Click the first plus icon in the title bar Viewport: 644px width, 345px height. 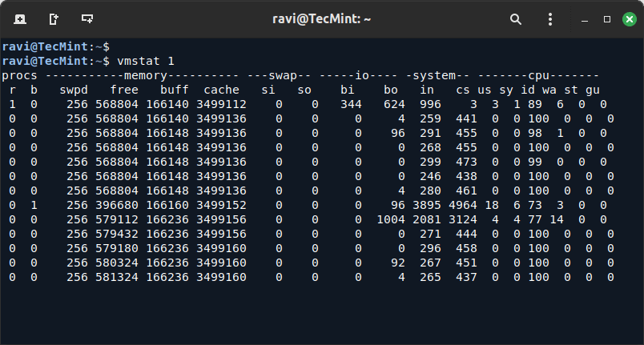pyautogui.click(x=19, y=18)
